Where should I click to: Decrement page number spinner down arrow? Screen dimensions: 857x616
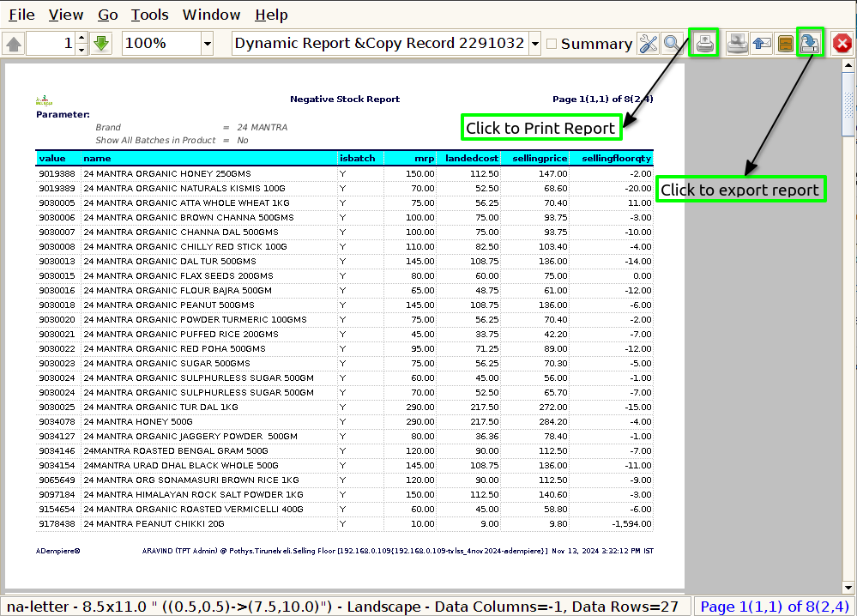pos(81,49)
